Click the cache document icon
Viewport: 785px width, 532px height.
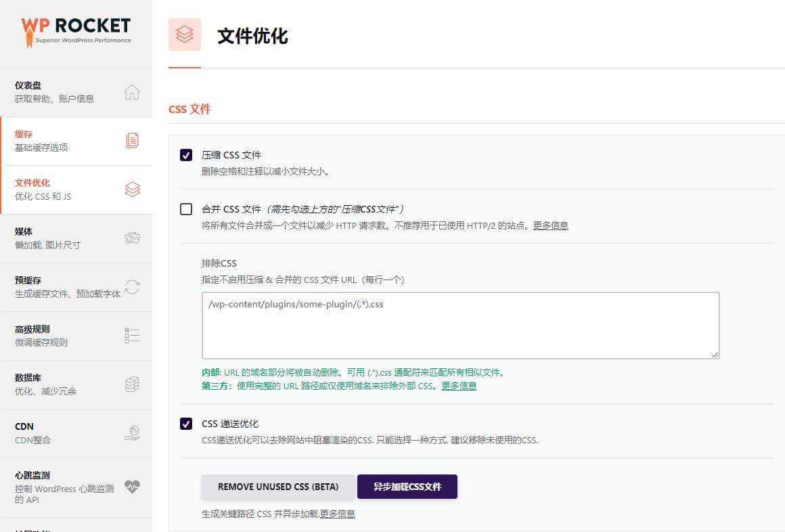[x=133, y=141]
